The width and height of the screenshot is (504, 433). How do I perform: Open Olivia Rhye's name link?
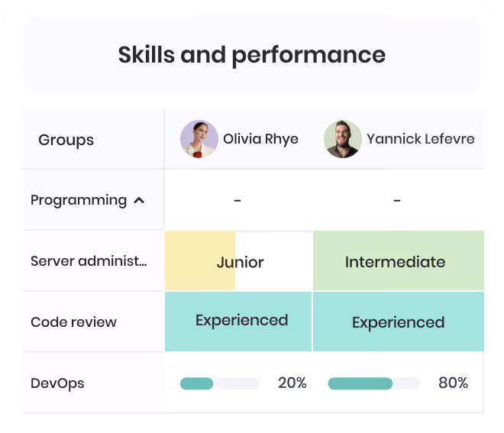coord(260,139)
